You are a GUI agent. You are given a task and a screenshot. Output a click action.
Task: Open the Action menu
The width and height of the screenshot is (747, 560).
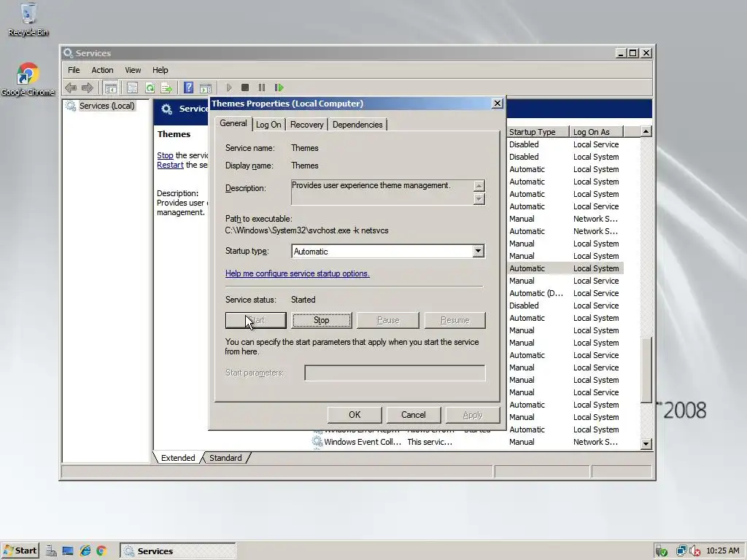102,70
